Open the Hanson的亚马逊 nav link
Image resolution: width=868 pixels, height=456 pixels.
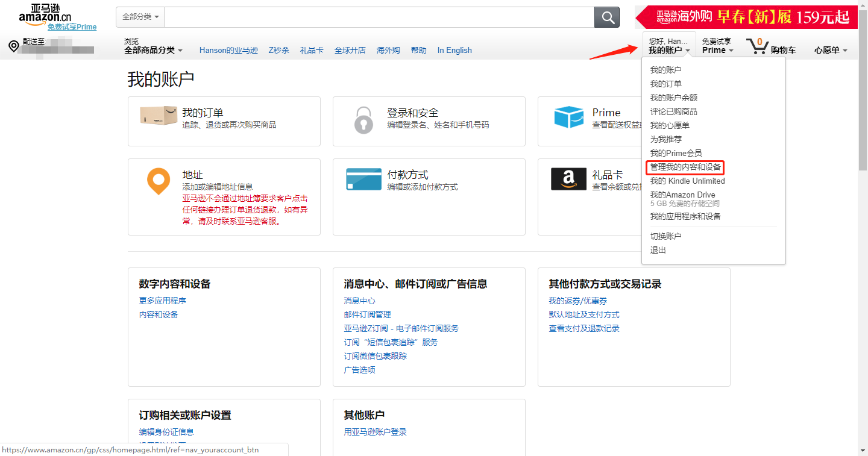tap(228, 51)
